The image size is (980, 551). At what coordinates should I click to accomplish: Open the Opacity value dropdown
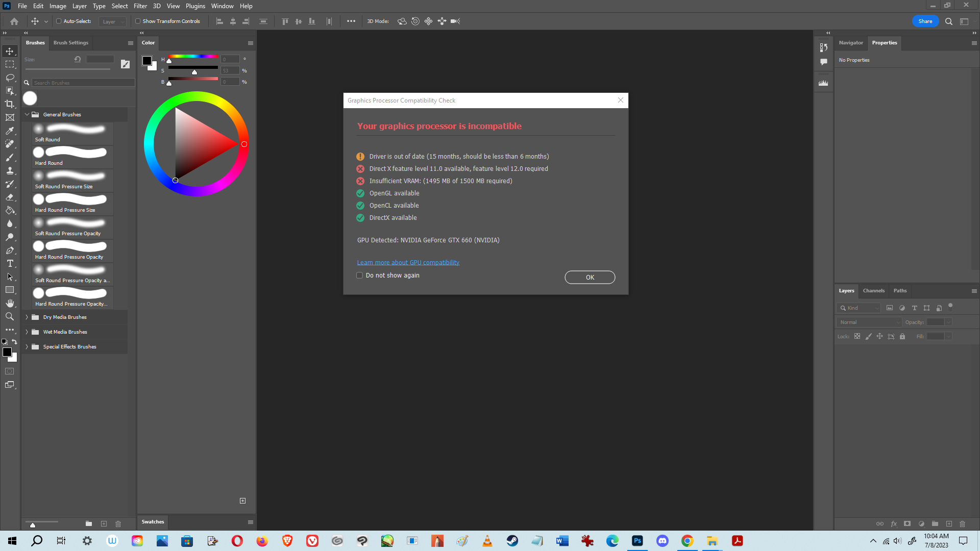click(x=948, y=322)
